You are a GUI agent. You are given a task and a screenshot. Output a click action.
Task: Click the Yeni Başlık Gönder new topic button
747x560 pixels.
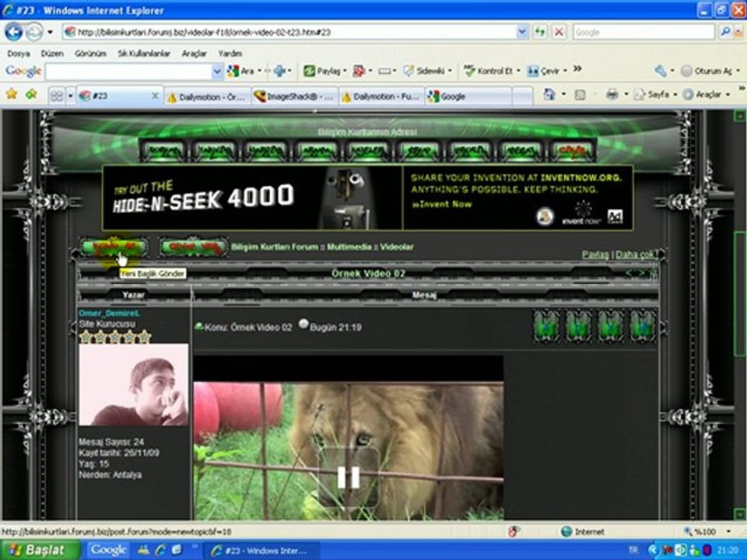tap(114, 247)
